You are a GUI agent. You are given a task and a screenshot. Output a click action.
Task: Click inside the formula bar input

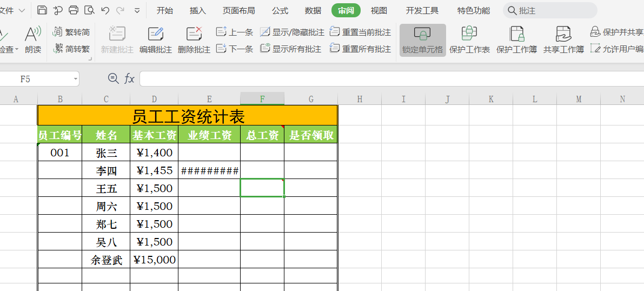pos(392,78)
